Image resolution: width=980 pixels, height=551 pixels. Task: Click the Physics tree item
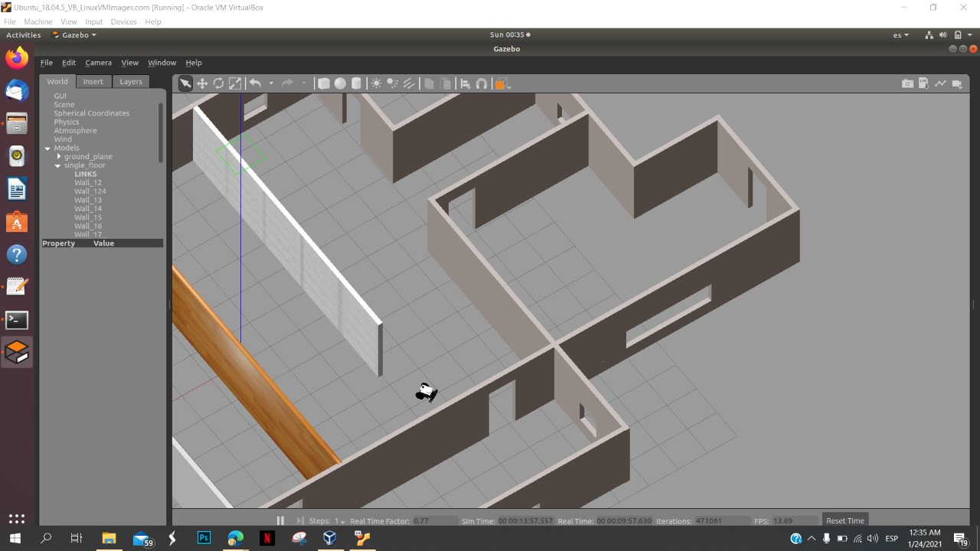point(67,122)
